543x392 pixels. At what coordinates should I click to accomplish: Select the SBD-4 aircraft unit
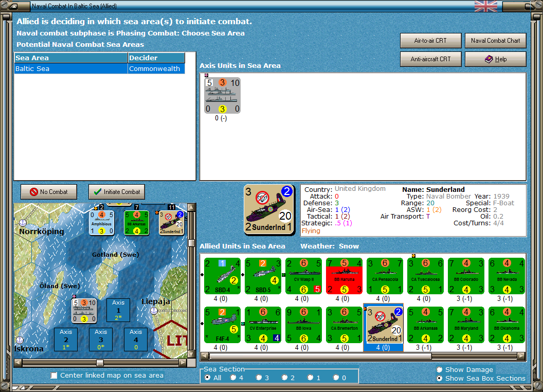[222, 276]
